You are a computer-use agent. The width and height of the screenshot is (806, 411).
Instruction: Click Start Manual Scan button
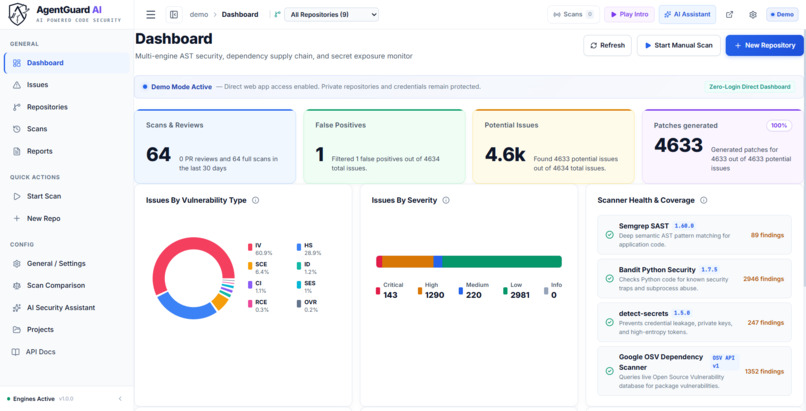click(x=679, y=45)
